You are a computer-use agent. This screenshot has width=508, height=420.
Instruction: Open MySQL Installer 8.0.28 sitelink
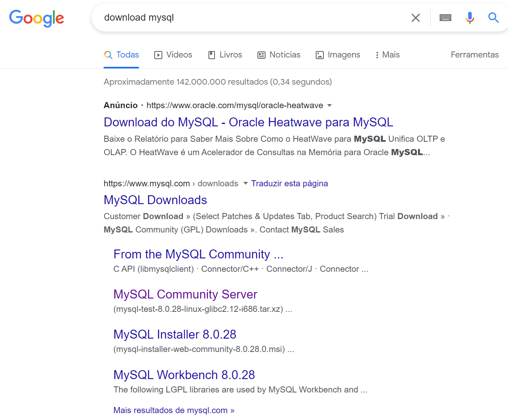click(x=175, y=334)
